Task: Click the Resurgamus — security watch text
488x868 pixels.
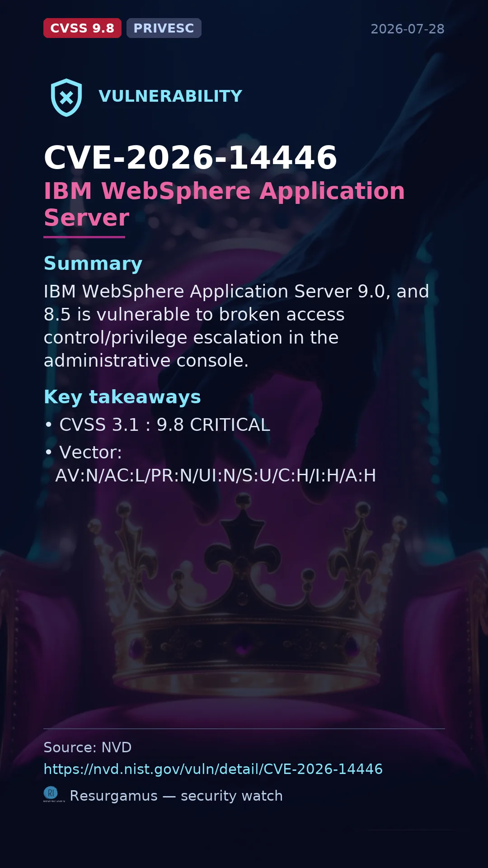Action: (x=176, y=796)
